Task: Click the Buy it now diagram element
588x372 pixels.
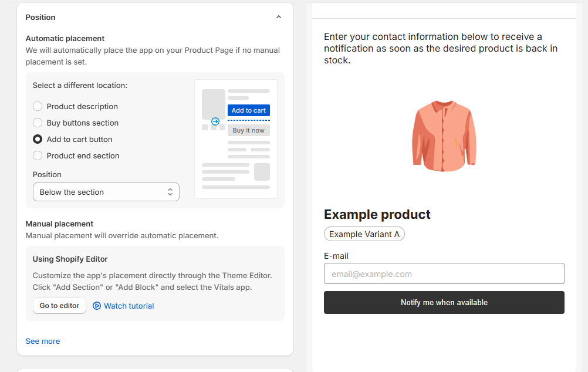Action: click(249, 130)
